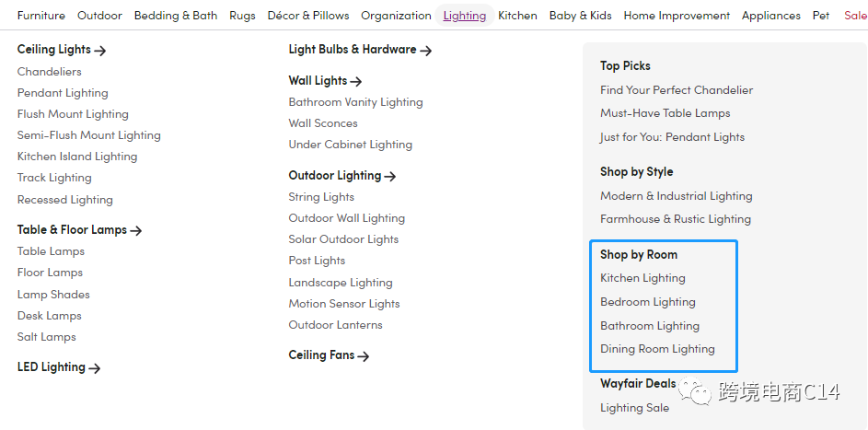Click arrow beside Light Bulbs & Hardware
This screenshot has height=430, width=868.
click(x=426, y=51)
